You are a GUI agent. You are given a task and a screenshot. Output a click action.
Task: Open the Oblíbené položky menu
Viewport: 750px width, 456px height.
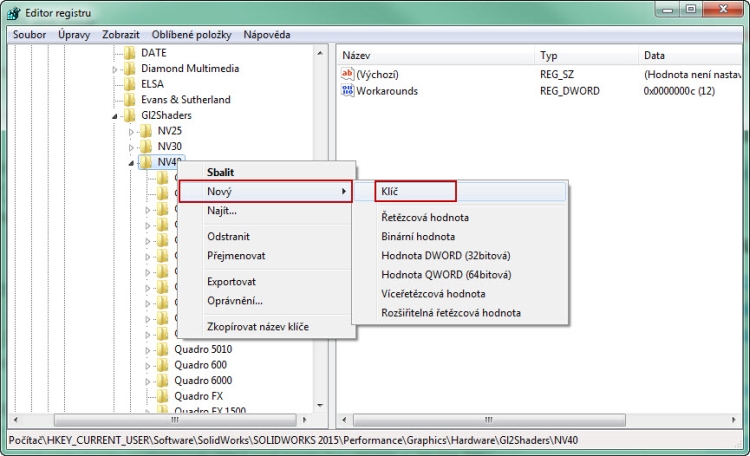[191, 34]
